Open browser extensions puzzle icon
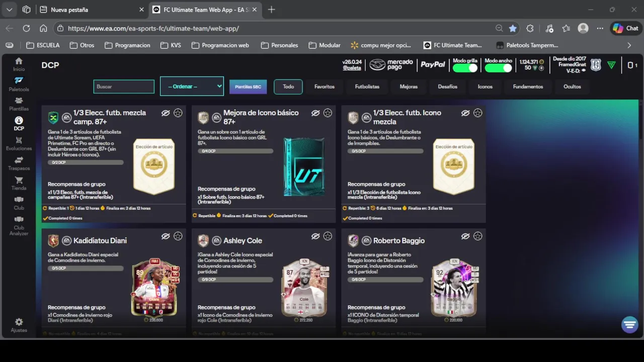The image size is (644, 362). [x=530, y=29]
